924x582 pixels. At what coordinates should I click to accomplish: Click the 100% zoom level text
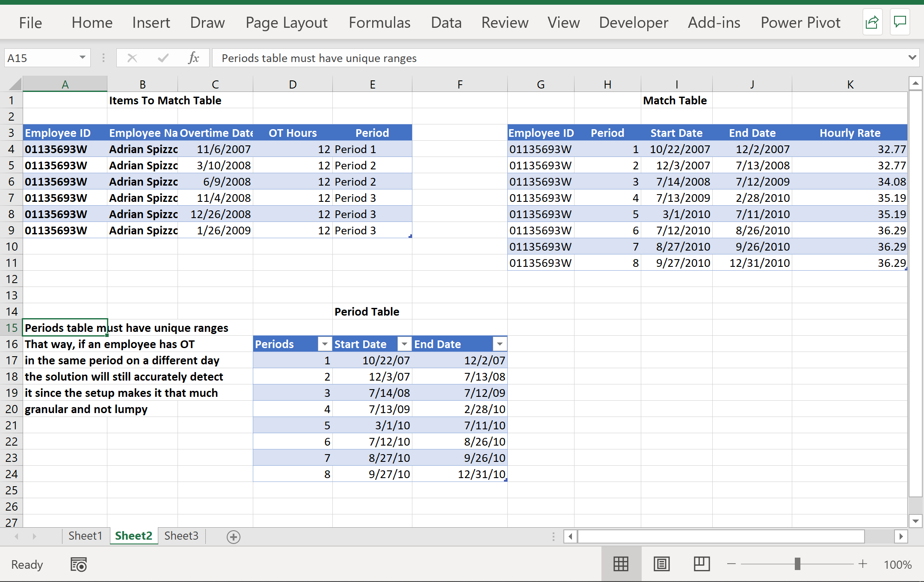click(x=897, y=564)
